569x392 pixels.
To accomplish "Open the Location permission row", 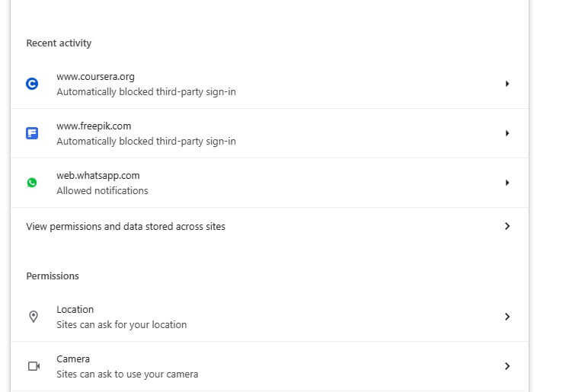I will [270, 317].
